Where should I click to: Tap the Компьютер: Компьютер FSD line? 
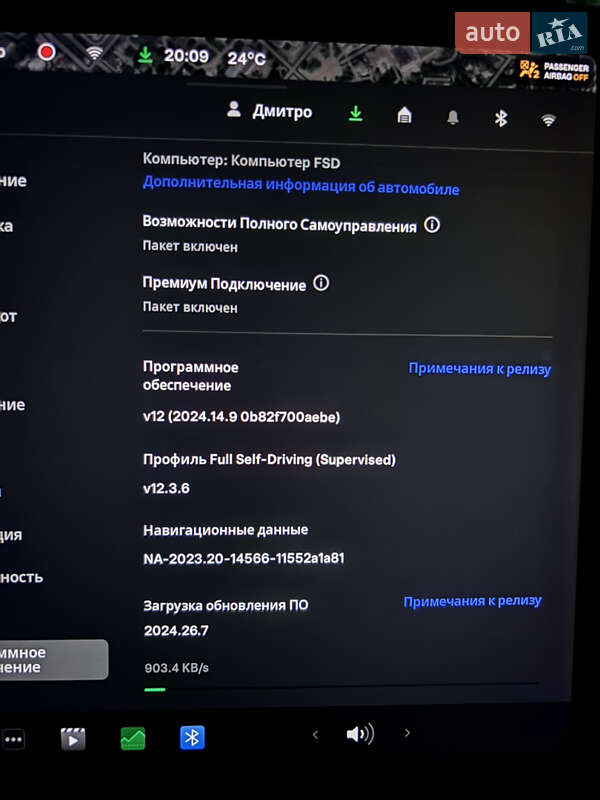pyautogui.click(x=241, y=161)
